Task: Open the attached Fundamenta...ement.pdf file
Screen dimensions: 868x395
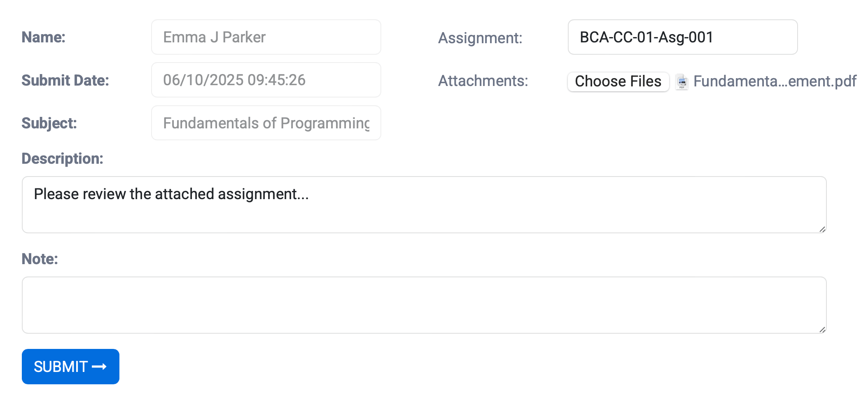Action: coord(774,81)
